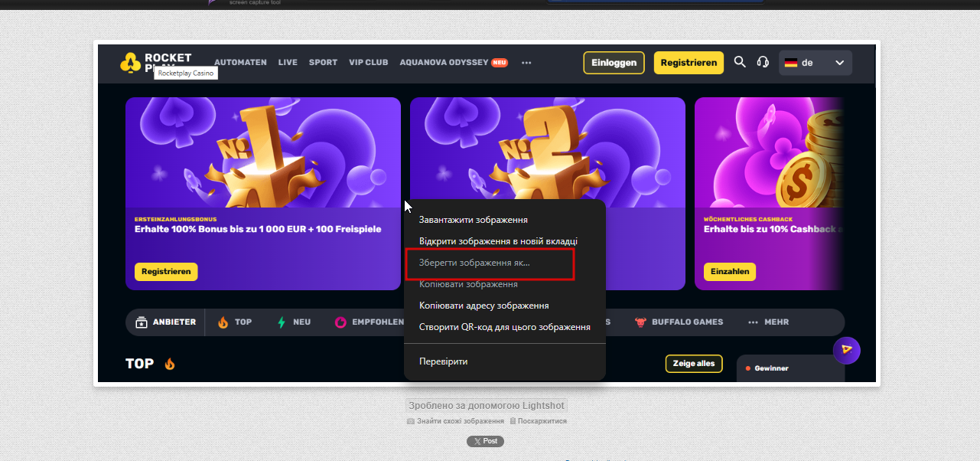Select Перевірити in the context menu

(x=505, y=361)
